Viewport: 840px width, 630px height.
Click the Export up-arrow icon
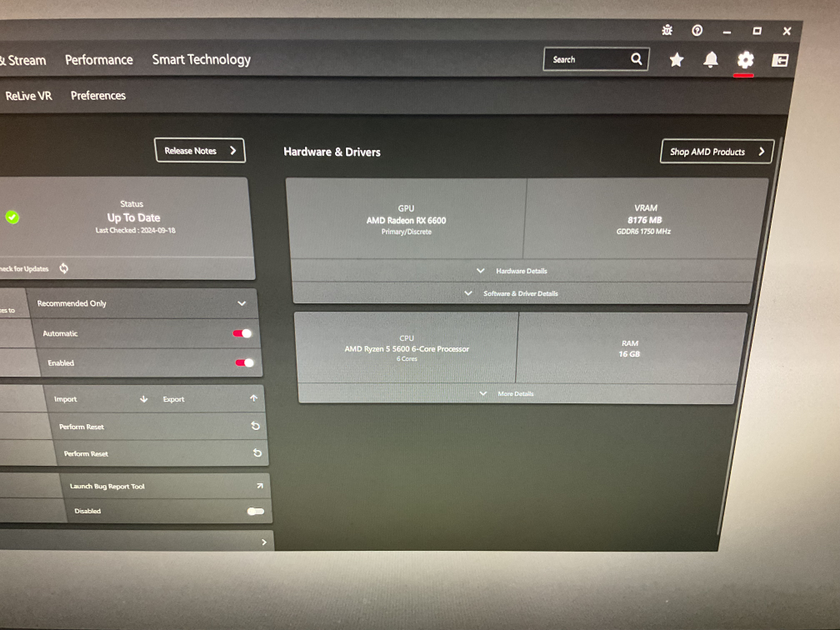[253, 398]
